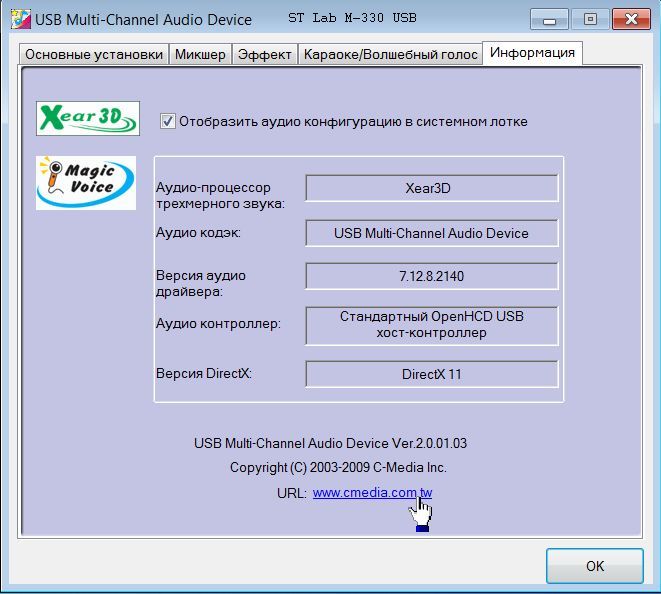Click the Версия аудио драйвера label

tap(201, 283)
